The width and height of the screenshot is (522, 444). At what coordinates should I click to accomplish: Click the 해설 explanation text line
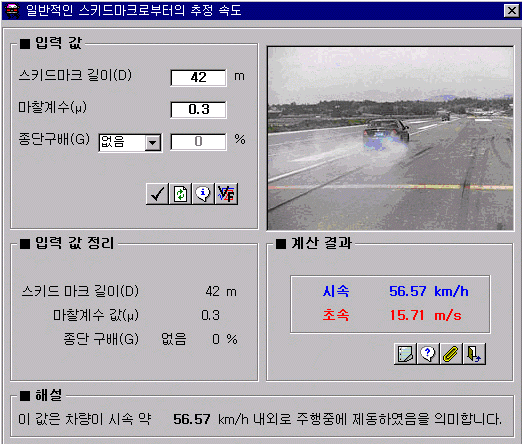pyautogui.click(x=260, y=419)
